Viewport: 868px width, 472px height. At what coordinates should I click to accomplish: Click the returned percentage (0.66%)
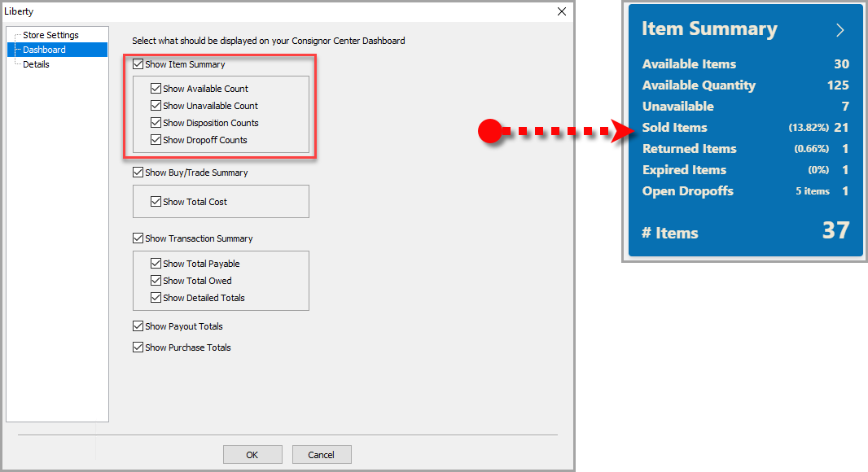[x=812, y=149]
